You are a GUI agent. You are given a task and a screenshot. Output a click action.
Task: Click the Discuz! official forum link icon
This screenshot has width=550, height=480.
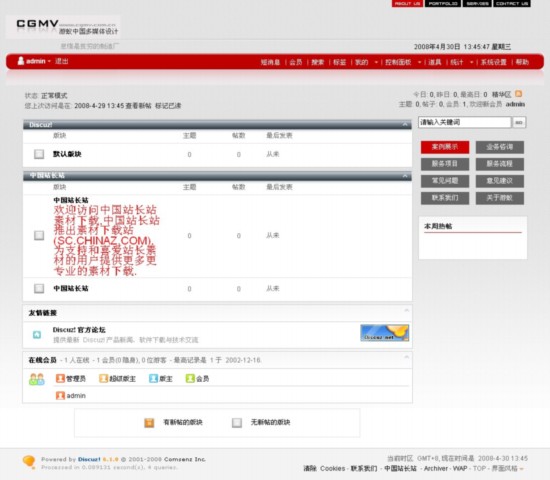pyautogui.click(x=37, y=335)
